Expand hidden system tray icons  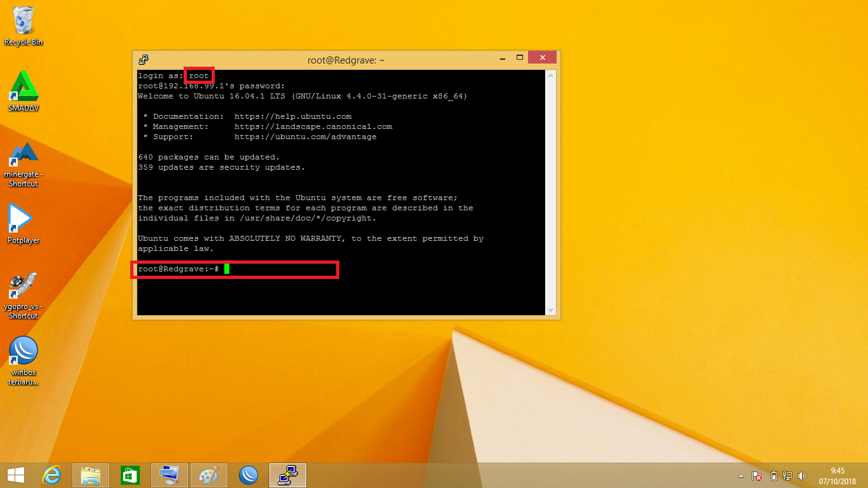(x=741, y=475)
